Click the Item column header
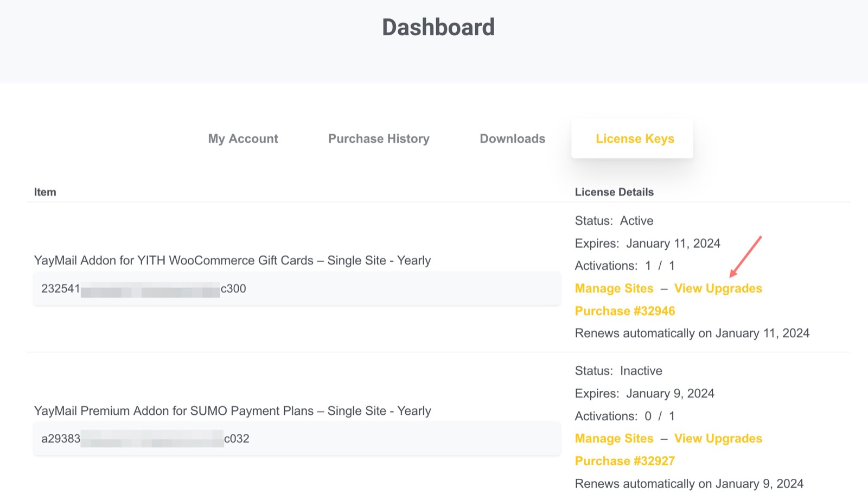868x500 pixels. coord(45,192)
